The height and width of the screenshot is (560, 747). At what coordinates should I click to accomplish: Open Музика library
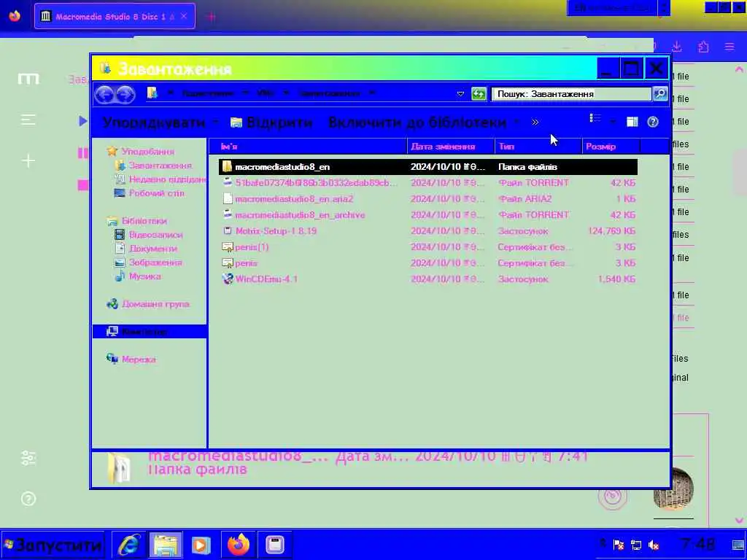coord(138,276)
